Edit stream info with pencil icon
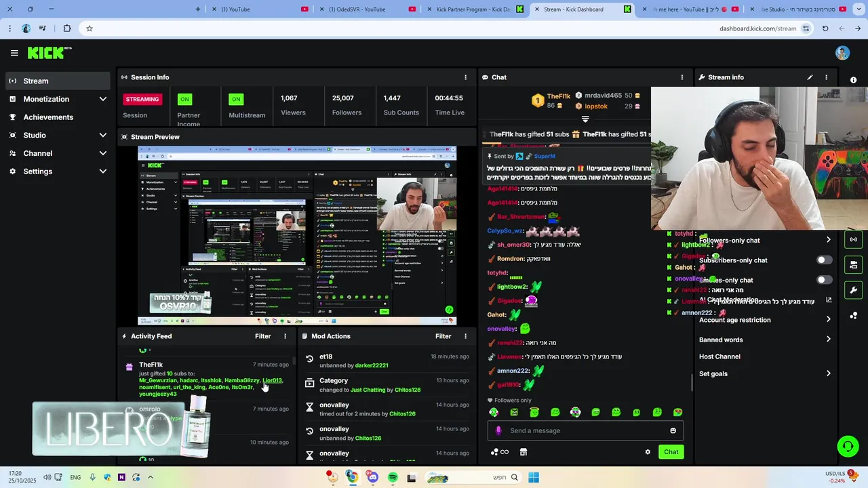 coord(810,77)
